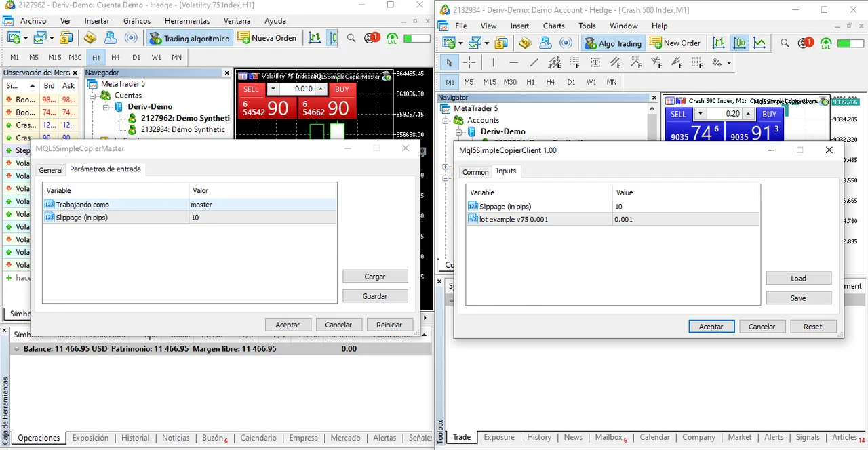The width and height of the screenshot is (868, 450).
Task: Click Reset in Mql5SimpleCopierClient dialog
Action: tap(813, 327)
